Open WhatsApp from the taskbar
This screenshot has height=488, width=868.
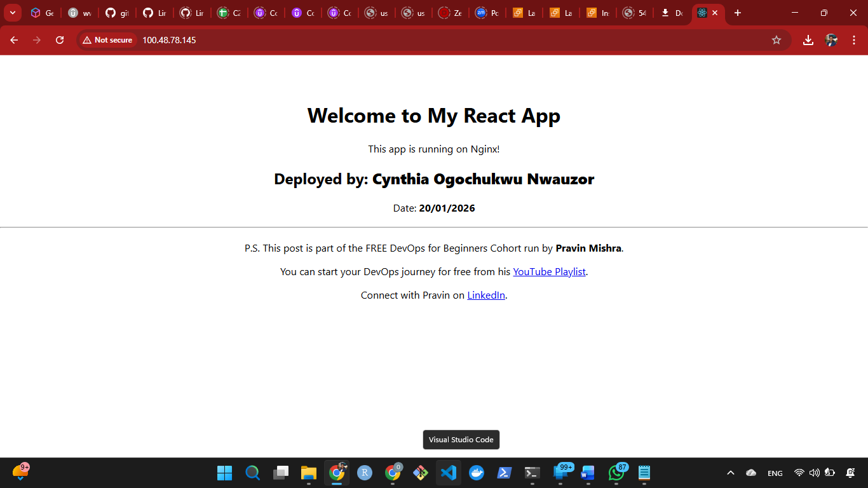616,473
